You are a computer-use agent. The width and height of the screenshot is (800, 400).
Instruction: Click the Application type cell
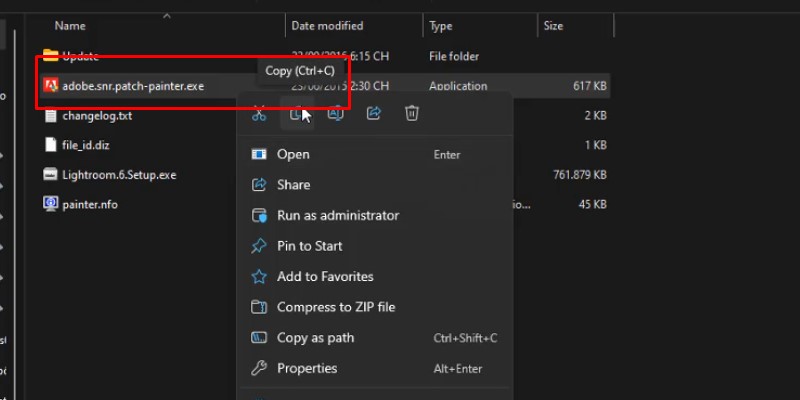pyautogui.click(x=458, y=86)
